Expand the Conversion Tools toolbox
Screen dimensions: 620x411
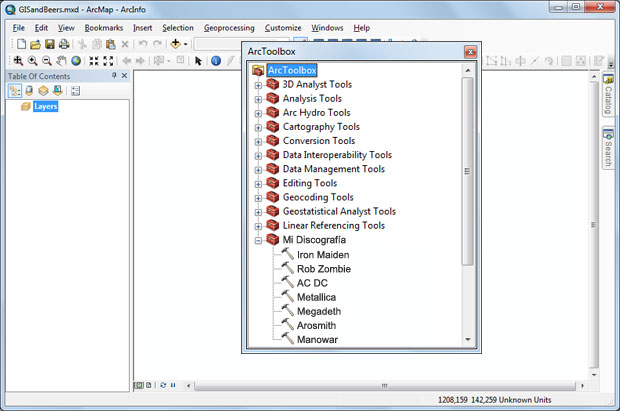258,142
